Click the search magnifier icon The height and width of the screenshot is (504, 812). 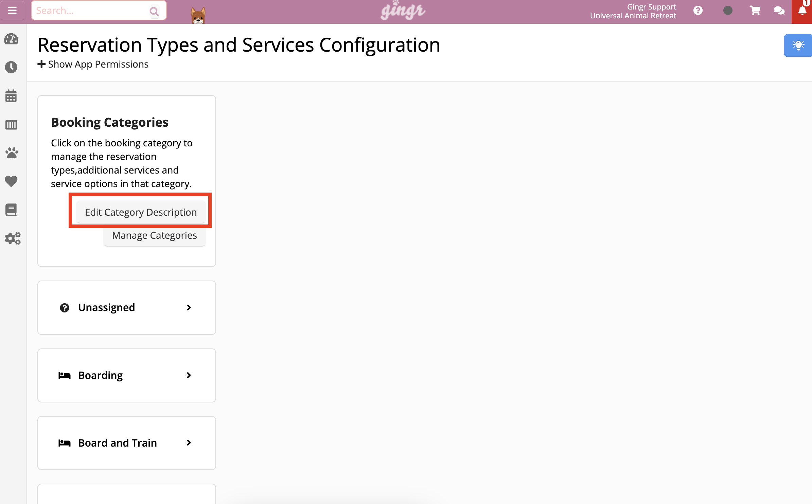(x=154, y=12)
